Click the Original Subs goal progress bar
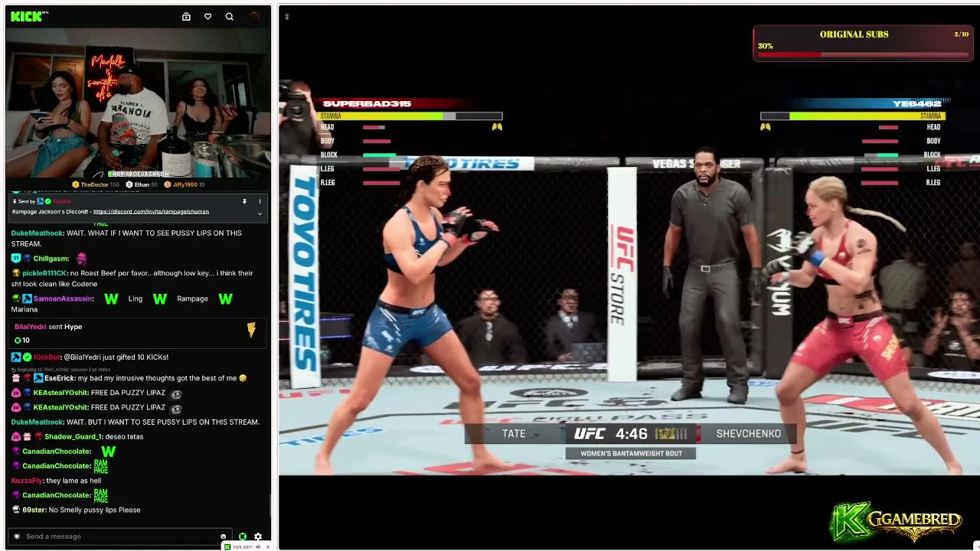The width and height of the screenshot is (980, 551). tap(863, 54)
